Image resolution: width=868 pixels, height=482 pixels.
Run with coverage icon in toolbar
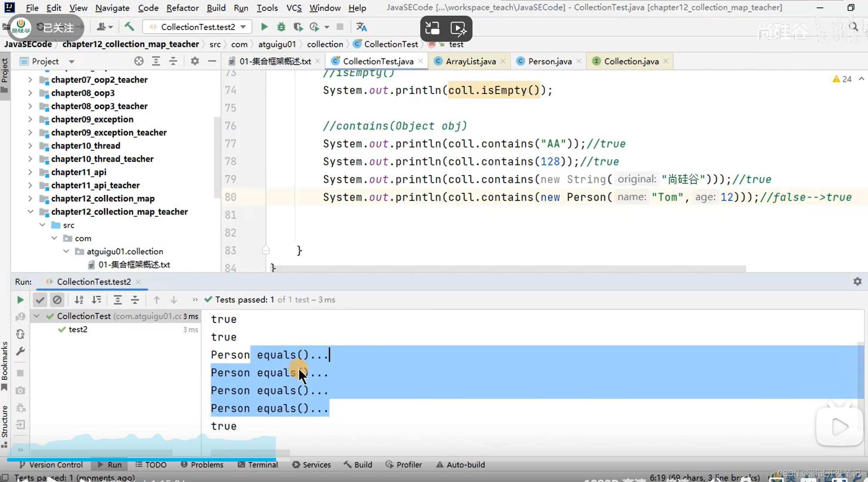[x=298, y=27]
